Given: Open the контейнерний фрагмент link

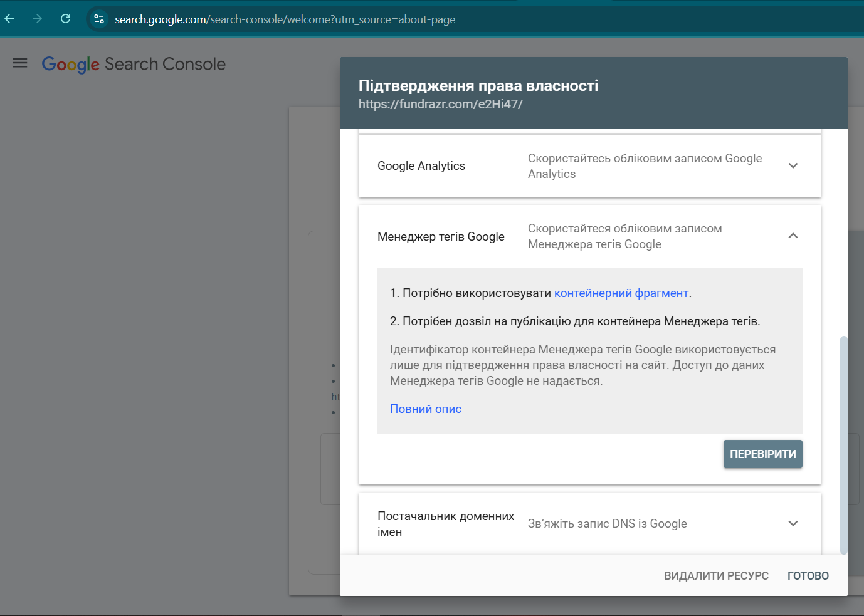Looking at the screenshot, I should [x=621, y=293].
